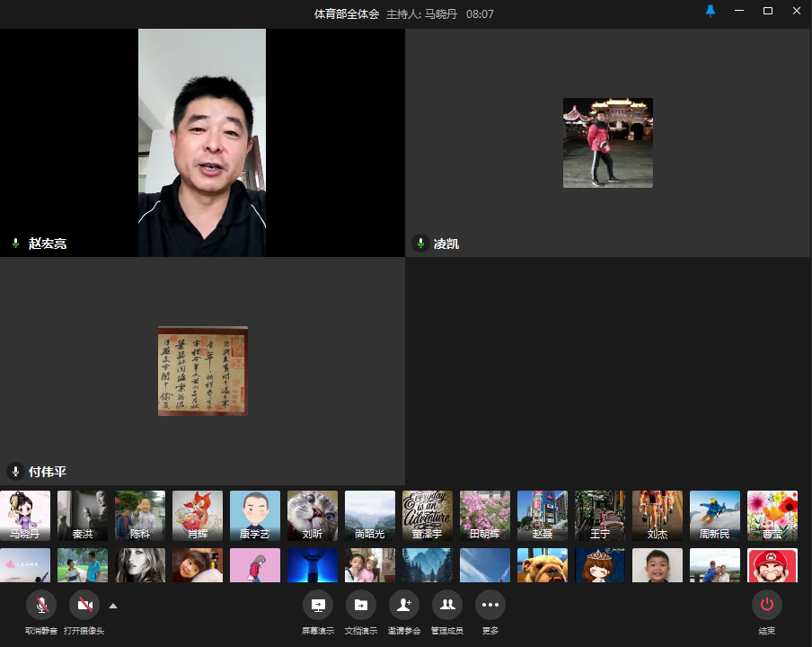Click 赵宏亮's green microphone indicator
Image resolution: width=812 pixels, height=647 pixels.
tap(15, 244)
